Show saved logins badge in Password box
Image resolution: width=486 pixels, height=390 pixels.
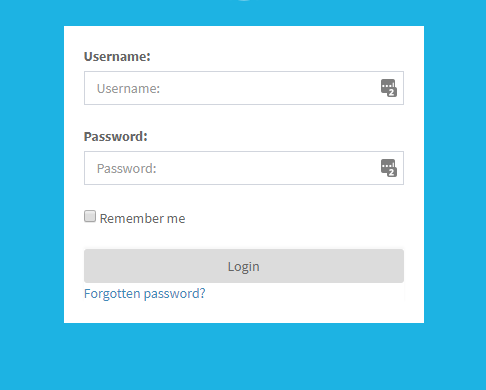click(389, 168)
